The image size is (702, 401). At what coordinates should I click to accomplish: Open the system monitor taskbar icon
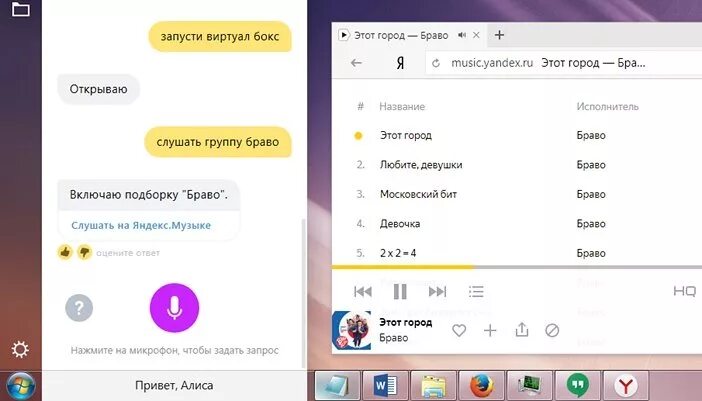point(529,385)
